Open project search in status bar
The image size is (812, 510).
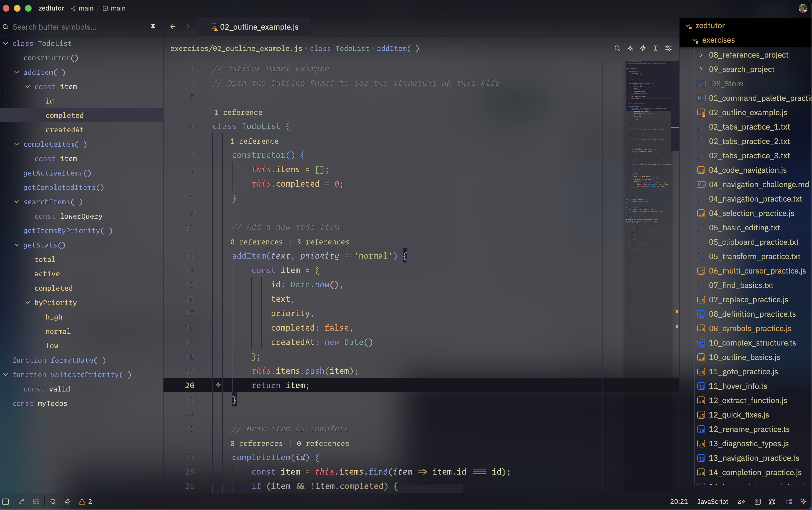53,502
